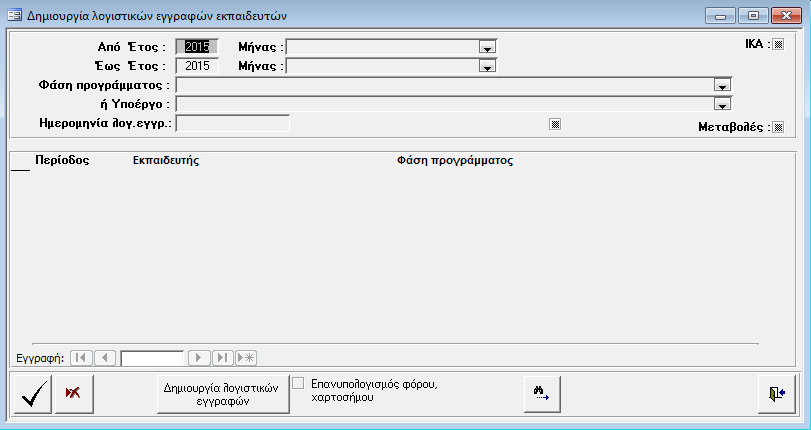Open the Μήνας dropdown for Έως Έτος
Screen dimensions: 811x430
[487, 67]
